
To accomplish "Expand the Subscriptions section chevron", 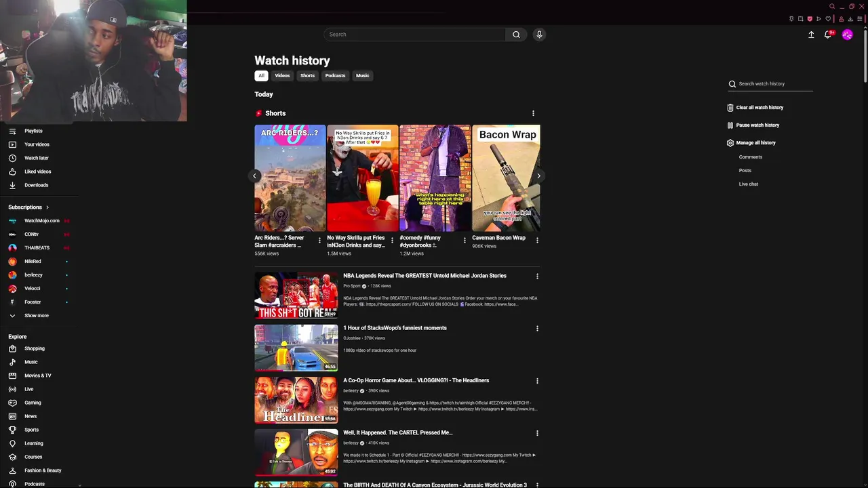I will click(x=47, y=207).
